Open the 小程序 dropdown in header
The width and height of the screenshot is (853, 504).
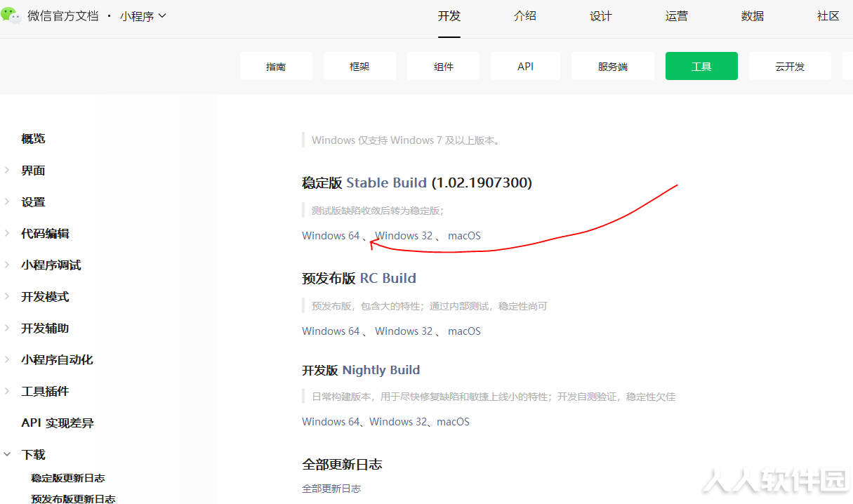[x=143, y=15]
